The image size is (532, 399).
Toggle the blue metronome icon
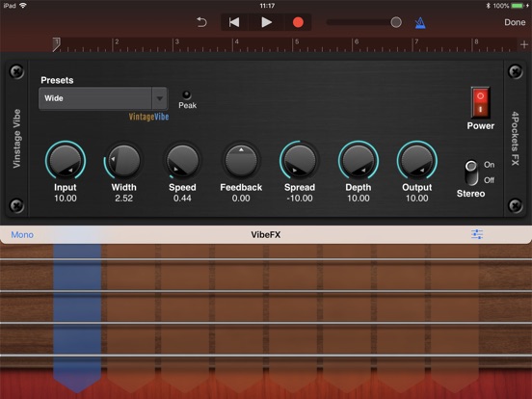[x=420, y=23]
